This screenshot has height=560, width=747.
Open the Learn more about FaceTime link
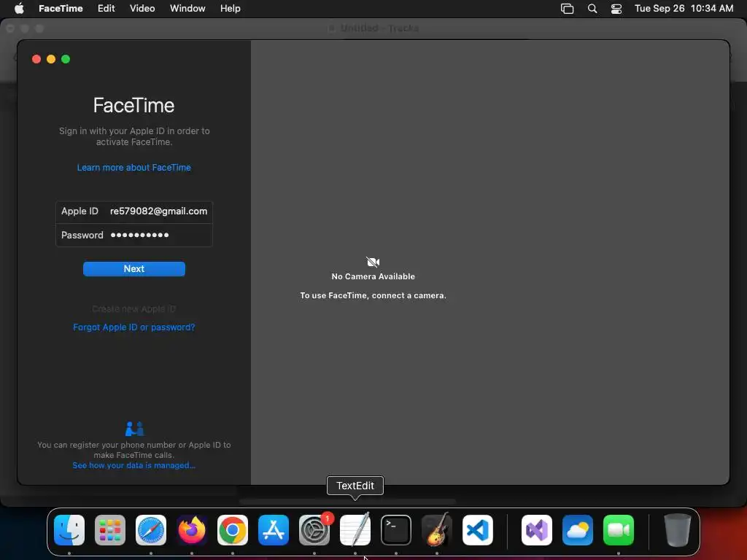pos(134,168)
